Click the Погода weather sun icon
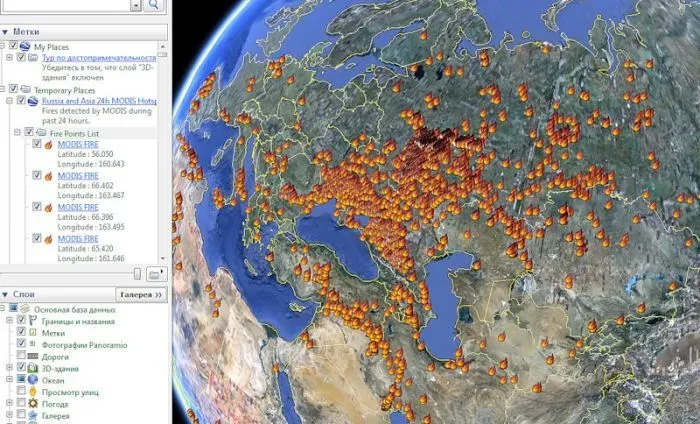The height and width of the screenshot is (424, 700). tap(32, 404)
